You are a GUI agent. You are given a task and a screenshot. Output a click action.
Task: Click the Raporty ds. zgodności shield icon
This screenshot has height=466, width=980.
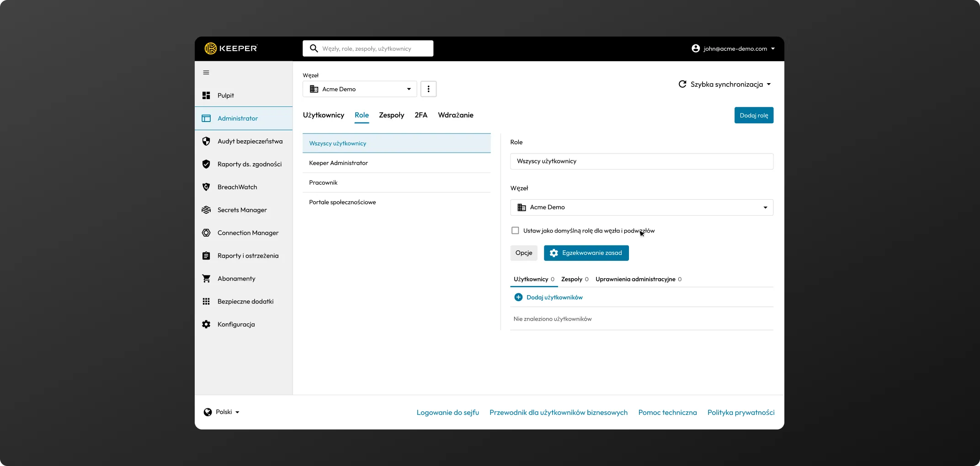pos(206,164)
